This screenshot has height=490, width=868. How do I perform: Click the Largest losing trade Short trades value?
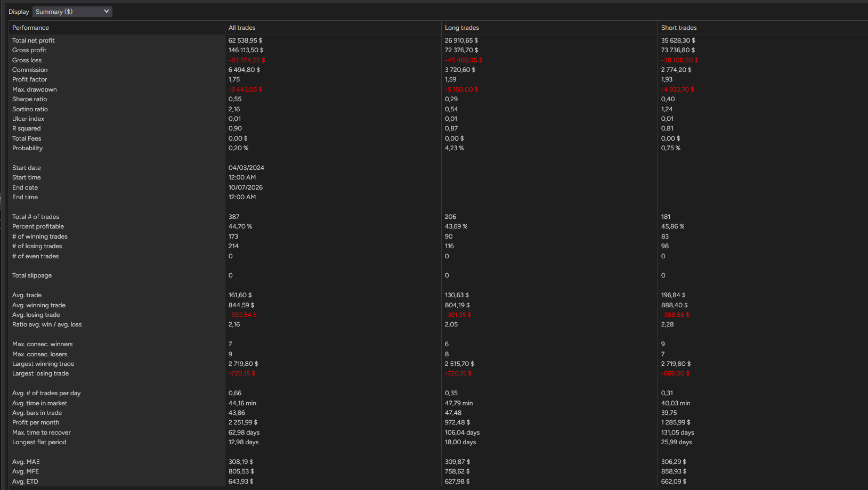click(x=676, y=373)
